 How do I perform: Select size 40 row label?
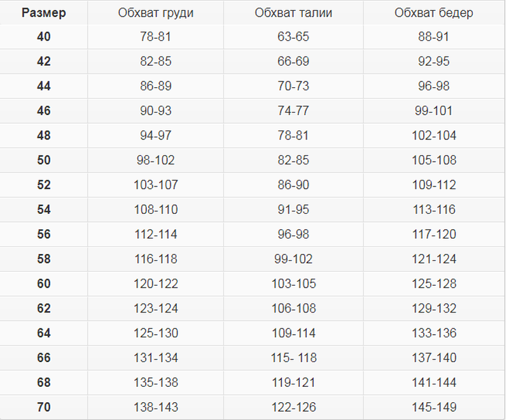pos(43,37)
